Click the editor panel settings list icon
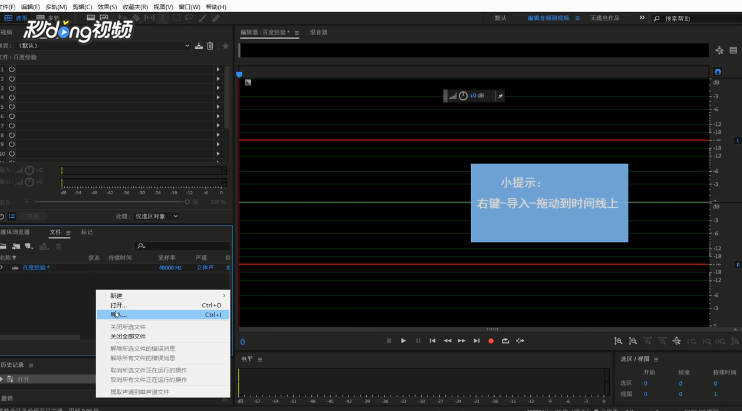 tap(733, 50)
